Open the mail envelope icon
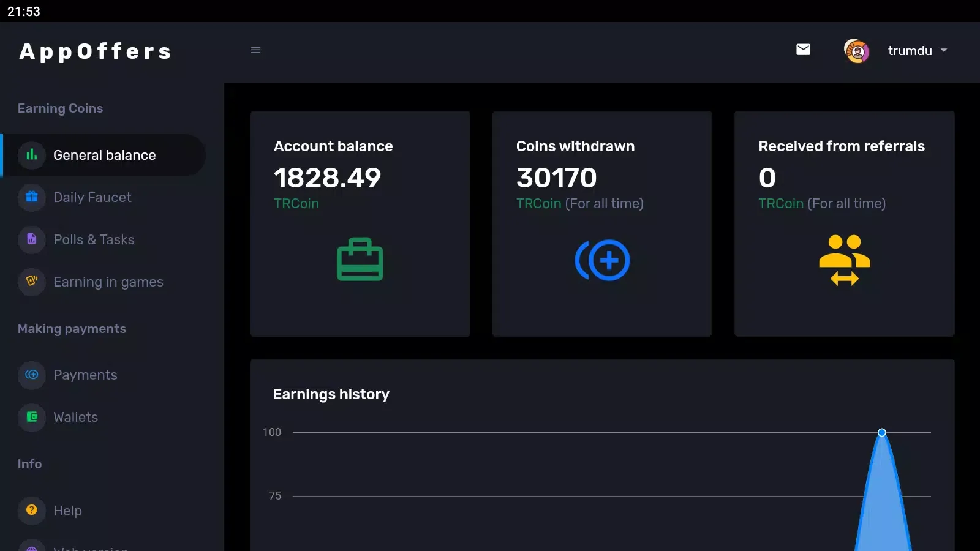The image size is (980, 551). pos(803,50)
